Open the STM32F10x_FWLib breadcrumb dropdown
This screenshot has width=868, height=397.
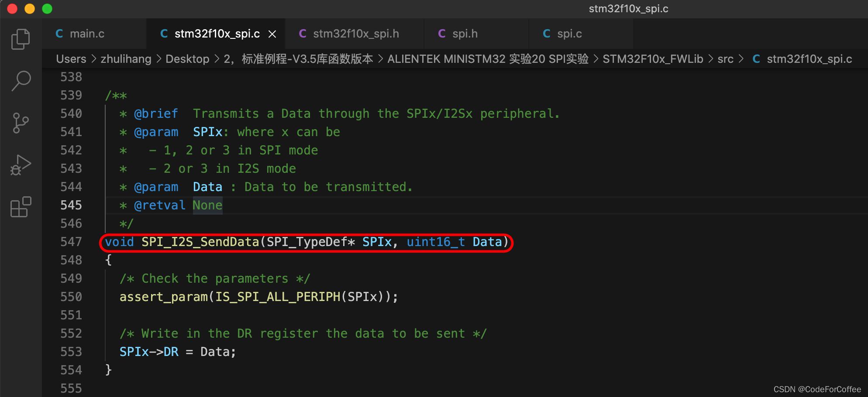click(x=653, y=59)
